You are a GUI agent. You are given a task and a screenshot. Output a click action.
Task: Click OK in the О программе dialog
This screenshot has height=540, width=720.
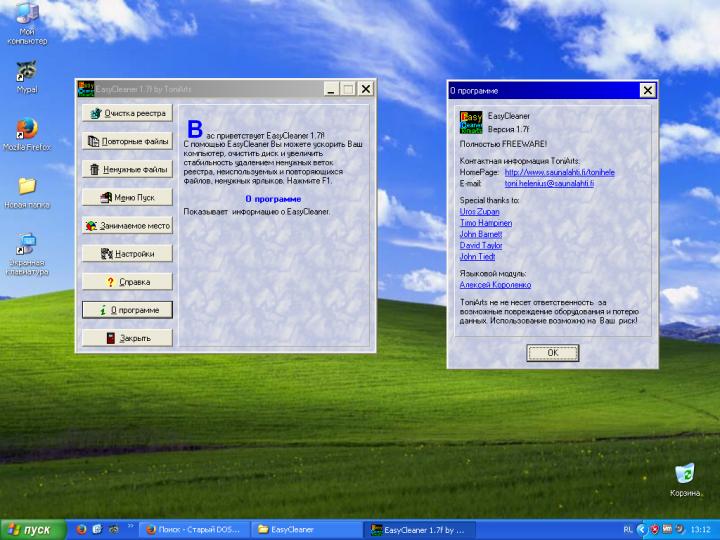tap(552, 353)
